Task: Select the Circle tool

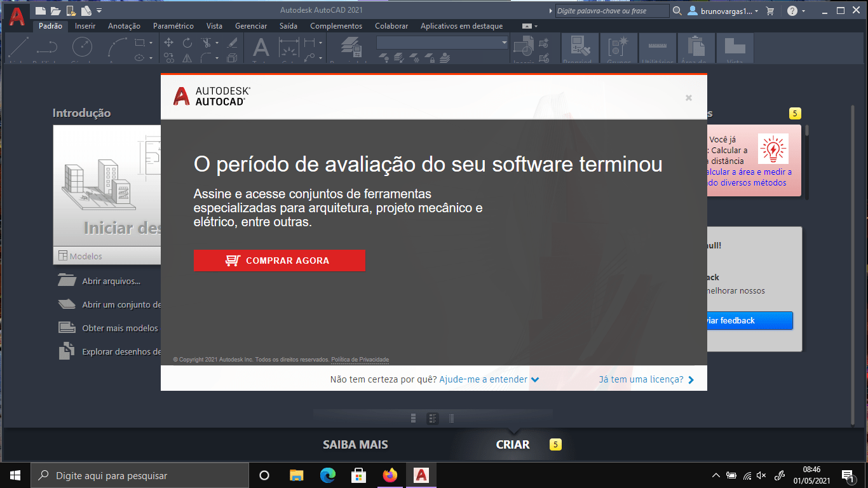Action: point(81,46)
